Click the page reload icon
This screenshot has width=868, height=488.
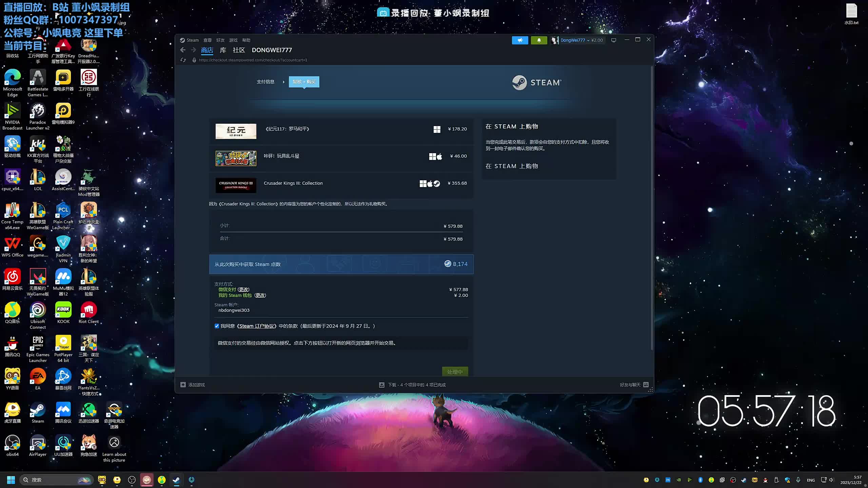click(183, 60)
